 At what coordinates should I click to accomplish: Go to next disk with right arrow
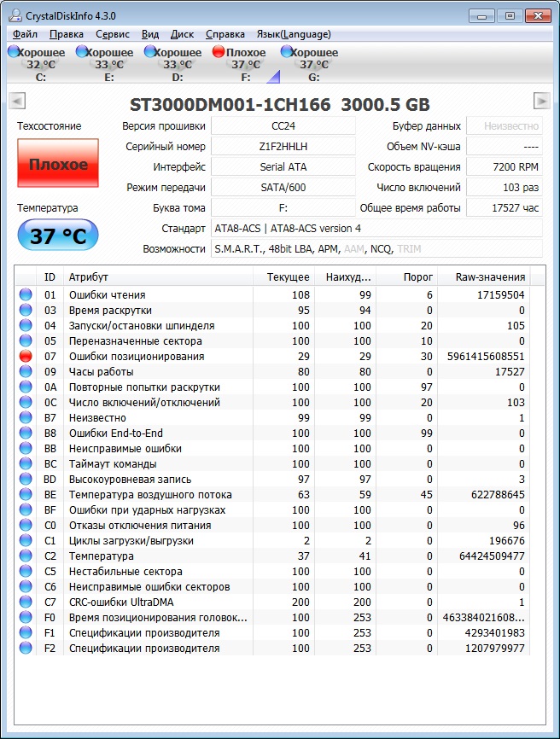click(x=541, y=101)
